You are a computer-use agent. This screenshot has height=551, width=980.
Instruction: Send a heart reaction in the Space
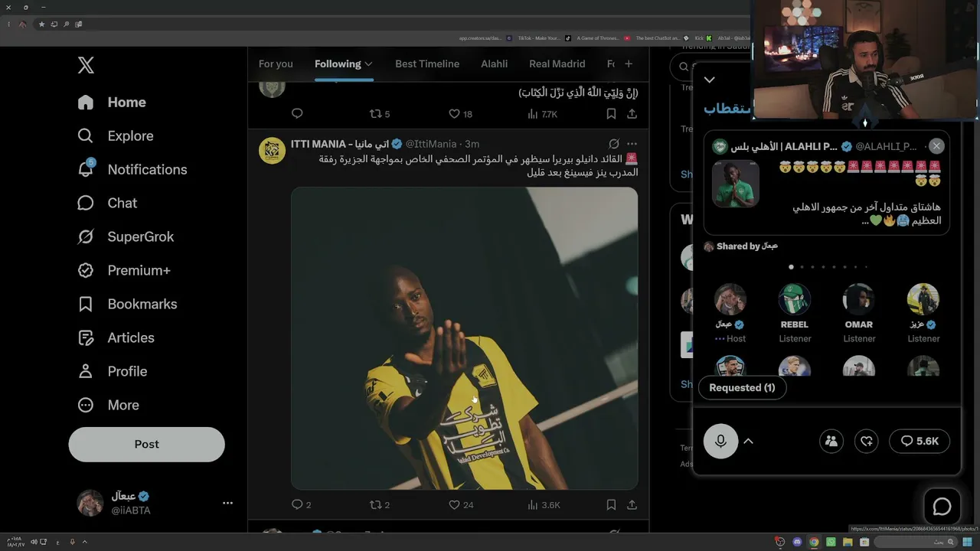pyautogui.click(x=867, y=441)
